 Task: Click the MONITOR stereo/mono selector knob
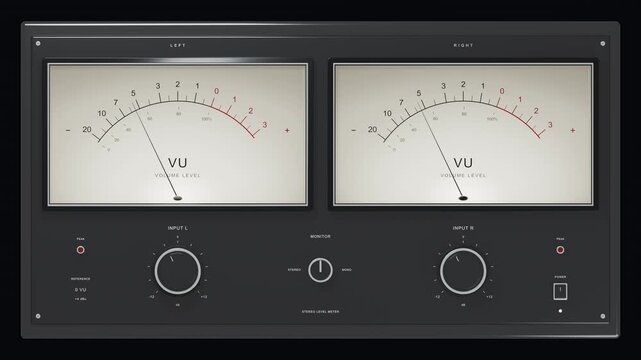pos(320,270)
